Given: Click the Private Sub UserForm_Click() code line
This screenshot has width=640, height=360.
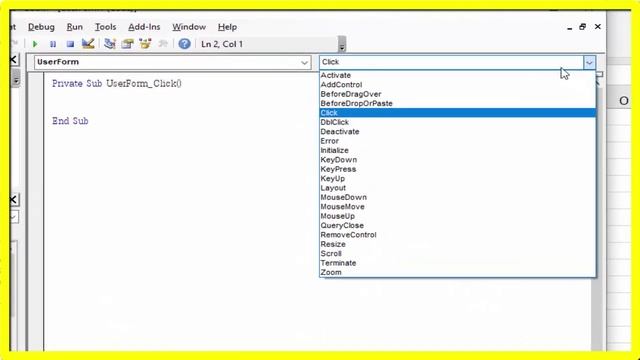Looking at the screenshot, I should tap(117, 84).
